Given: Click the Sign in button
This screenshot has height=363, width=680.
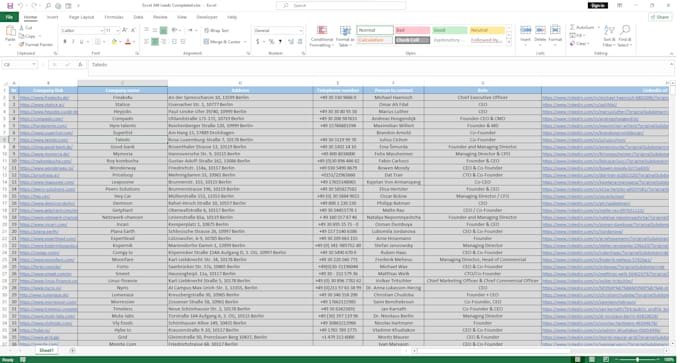Looking at the screenshot, I should 598,6.
